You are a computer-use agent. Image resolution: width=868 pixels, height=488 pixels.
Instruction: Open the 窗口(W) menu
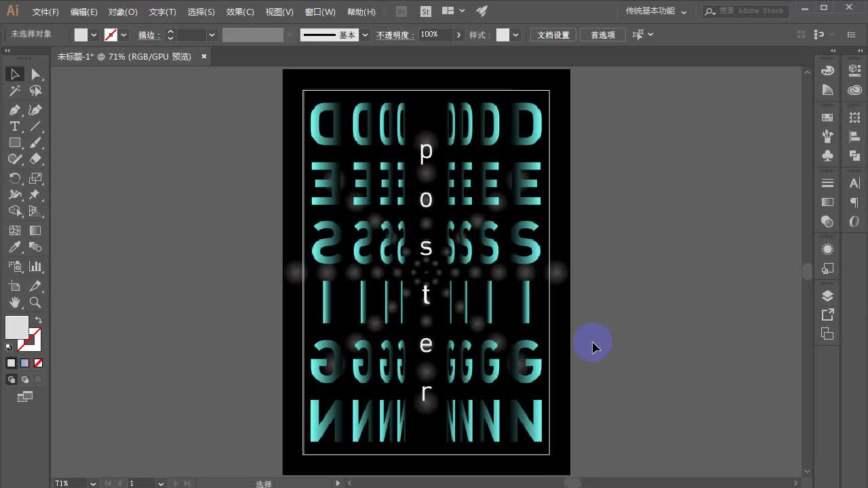[x=320, y=12]
